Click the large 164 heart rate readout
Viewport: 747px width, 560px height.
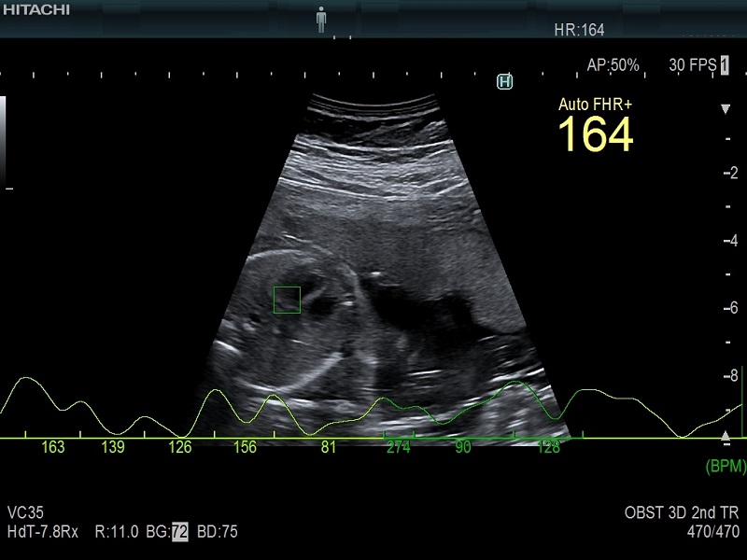[596, 134]
